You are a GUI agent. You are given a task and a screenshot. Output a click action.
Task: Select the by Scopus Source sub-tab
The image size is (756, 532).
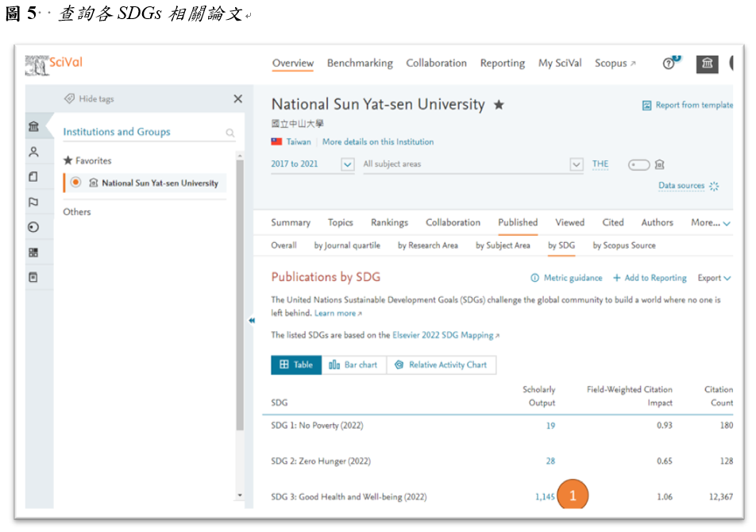pyautogui.click(x=624, y=245)
